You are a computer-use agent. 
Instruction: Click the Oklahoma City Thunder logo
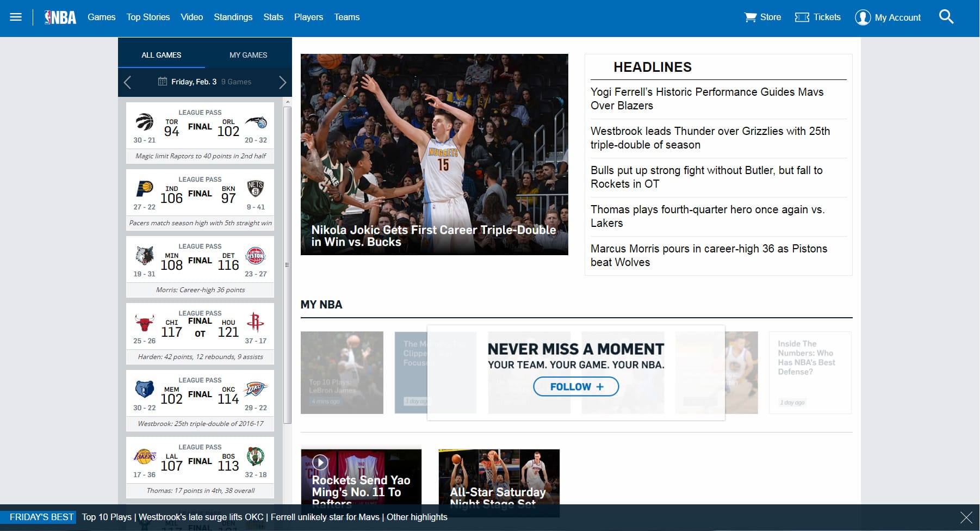tap(256, 390)
